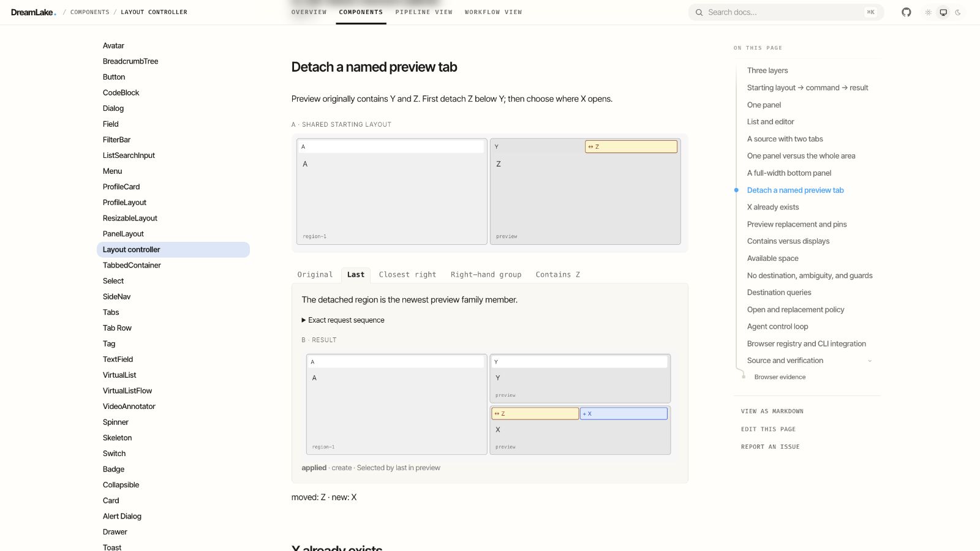Open Collapsible in sidebar
Viewport: 980px width, 551px height.
click(121, 485)
